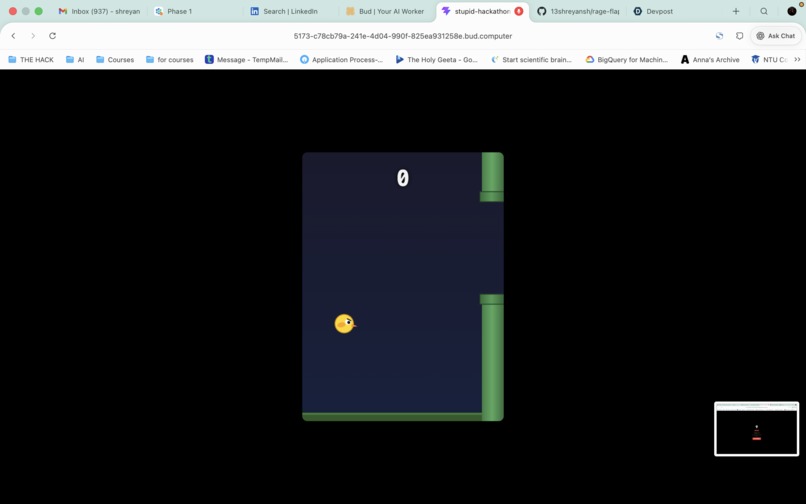
Task: Open the profile avatar menu
Action: 792,11
